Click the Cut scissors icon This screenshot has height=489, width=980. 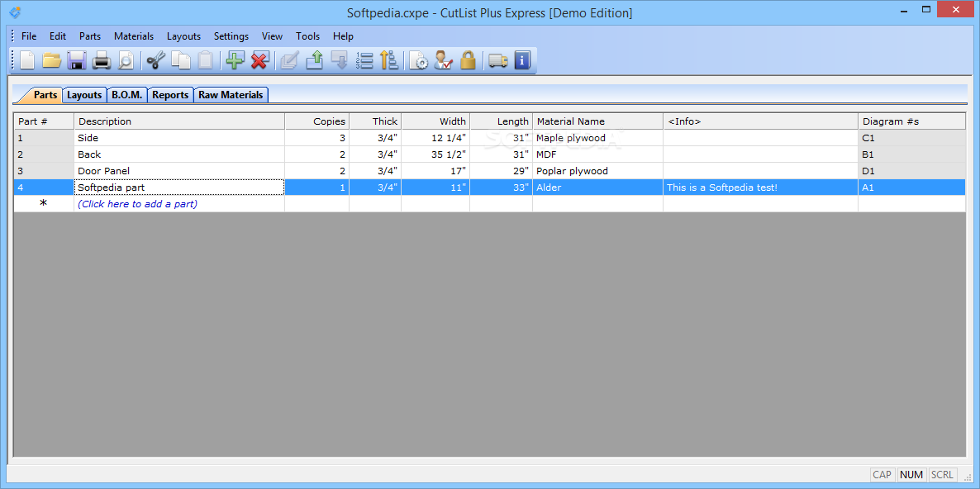[155, 60]
